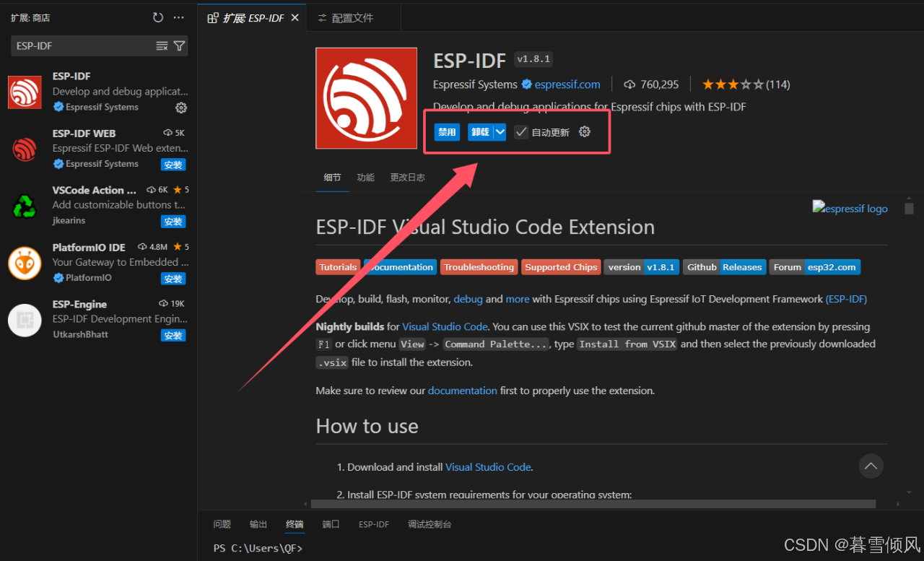The image size is (924, 561).
Task: Refresh the extensions marketplace list
Action: point(158,18)
